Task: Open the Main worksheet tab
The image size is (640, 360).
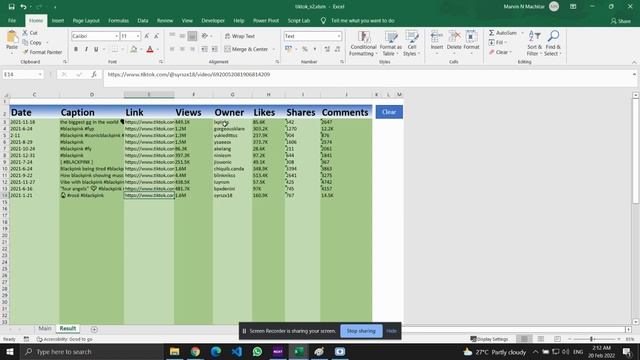Action: point(45,329)
